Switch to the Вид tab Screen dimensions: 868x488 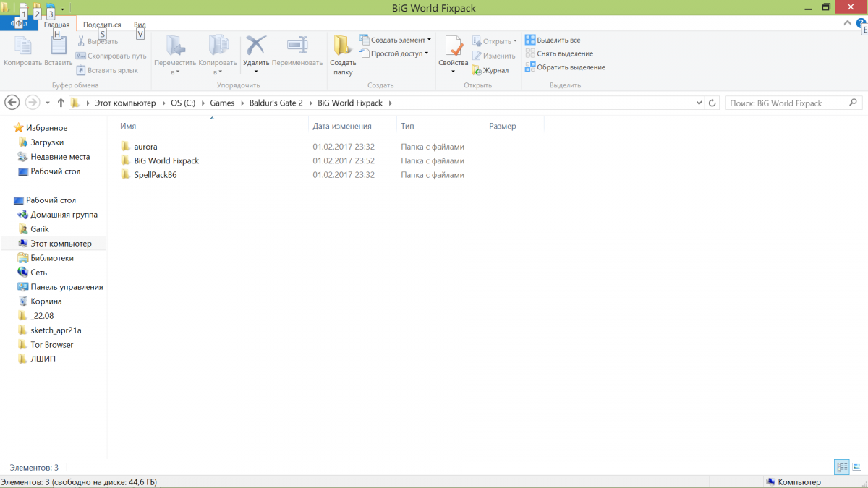point(140,25)
